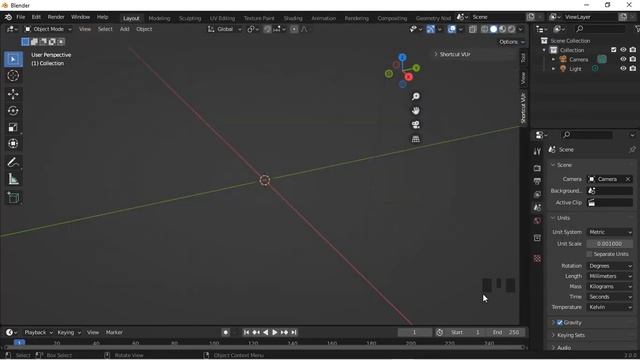Toggle camera view icon in viewport
Image resolution: width=640 pixels, height=360 pixels.
(416, 125)
